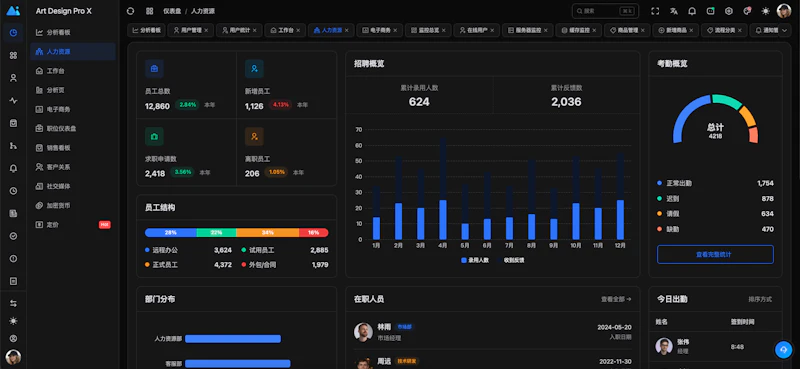
Task: Open the hexagon settings icon in the header
Action: pyautogui.click(x=729, y=11)
